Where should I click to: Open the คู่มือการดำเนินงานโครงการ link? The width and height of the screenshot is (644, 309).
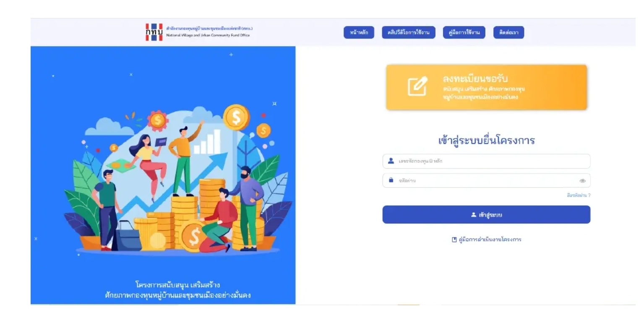[x=490, y=239]
